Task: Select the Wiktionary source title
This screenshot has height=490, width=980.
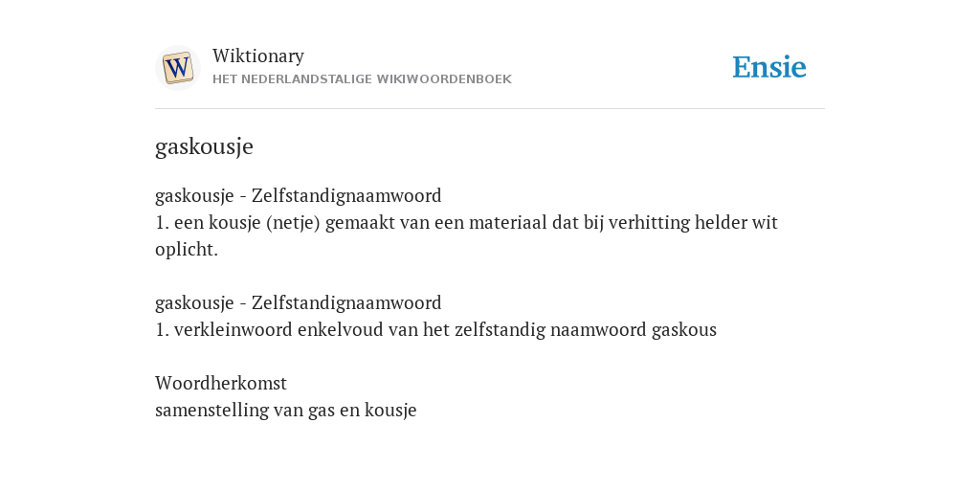Action: 258,56
